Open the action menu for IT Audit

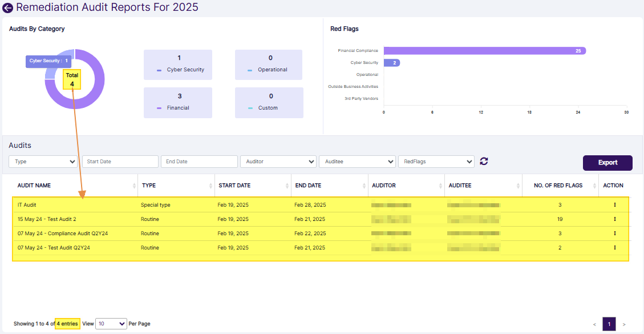pos(614,204)
